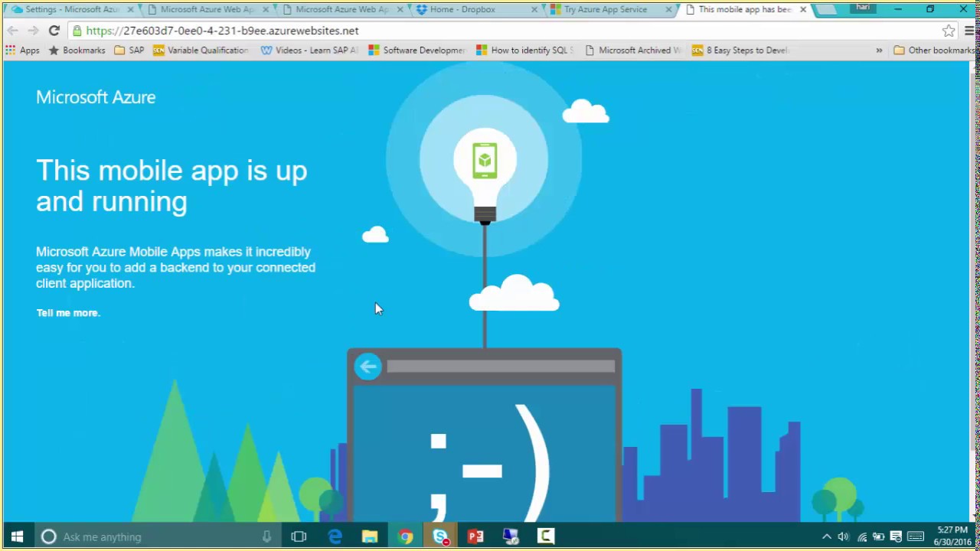Screen dimensions: 980x551
Task: Expand the bookmarks overflow chevron
Action: 879,50
